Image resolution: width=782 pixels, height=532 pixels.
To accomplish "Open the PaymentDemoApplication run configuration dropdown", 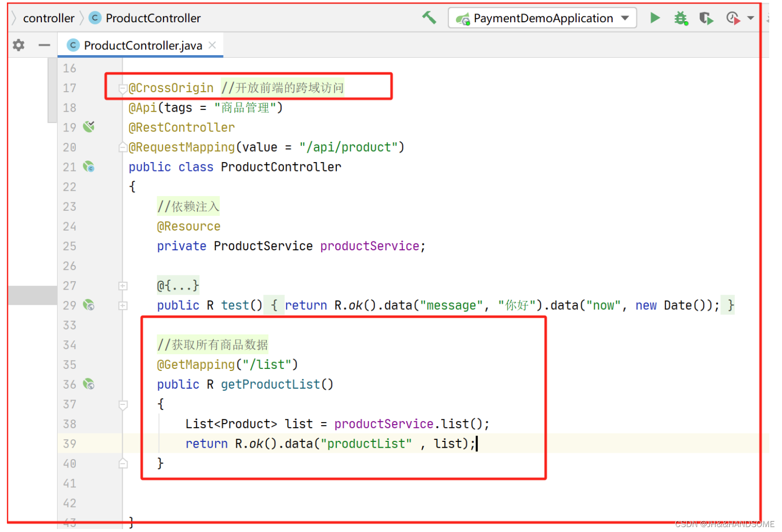I will (542, 18).
